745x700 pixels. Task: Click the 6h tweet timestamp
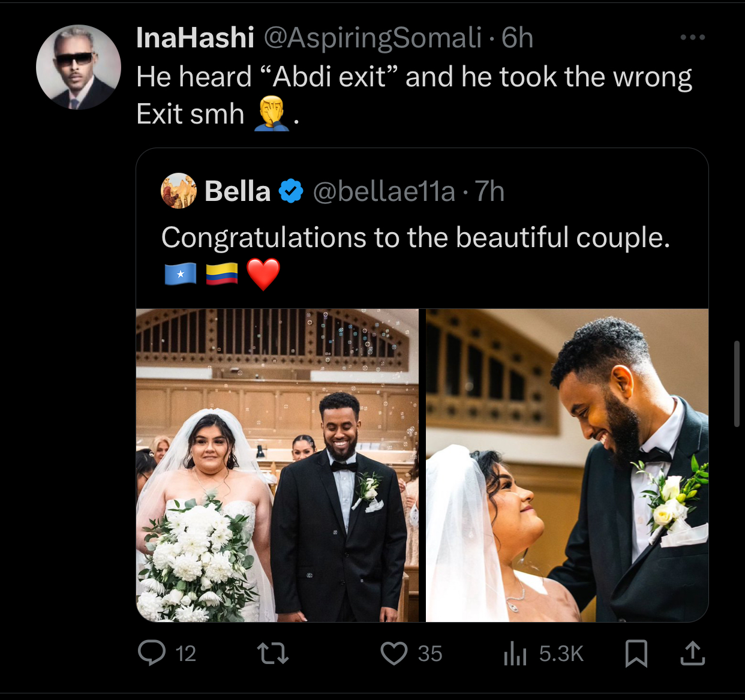517,38
